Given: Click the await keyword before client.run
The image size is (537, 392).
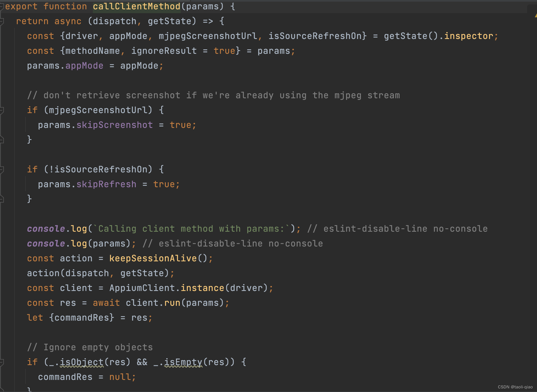Looking at the screenshot, I should click(x=106, y=303).
